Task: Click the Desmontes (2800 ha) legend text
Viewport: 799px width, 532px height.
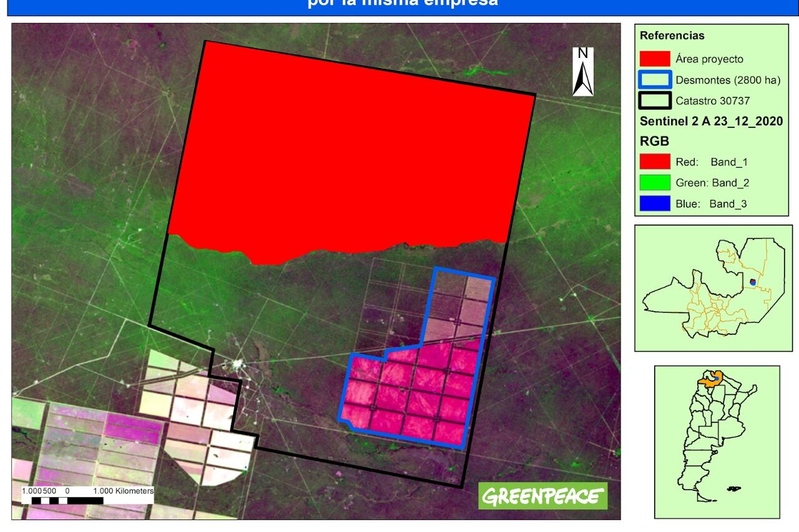Action: coord(728,80)
